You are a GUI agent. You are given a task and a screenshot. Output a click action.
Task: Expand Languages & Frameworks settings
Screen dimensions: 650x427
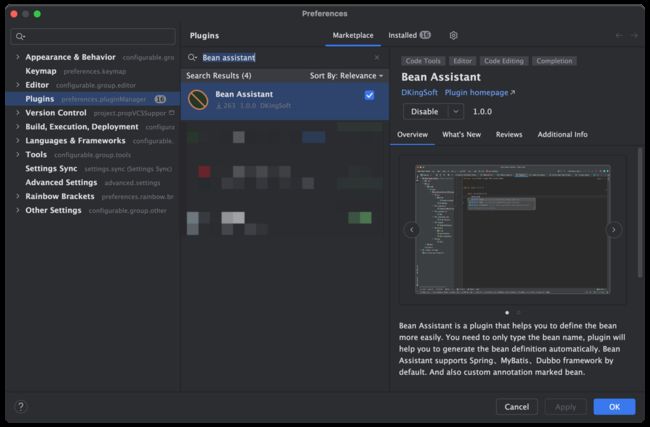(x=17, y=141)
